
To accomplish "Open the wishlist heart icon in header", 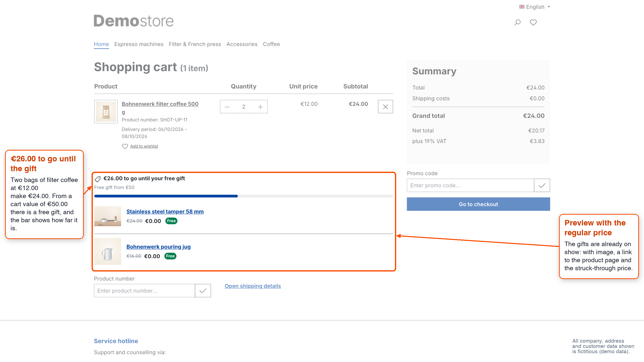I will coord(533,23).
